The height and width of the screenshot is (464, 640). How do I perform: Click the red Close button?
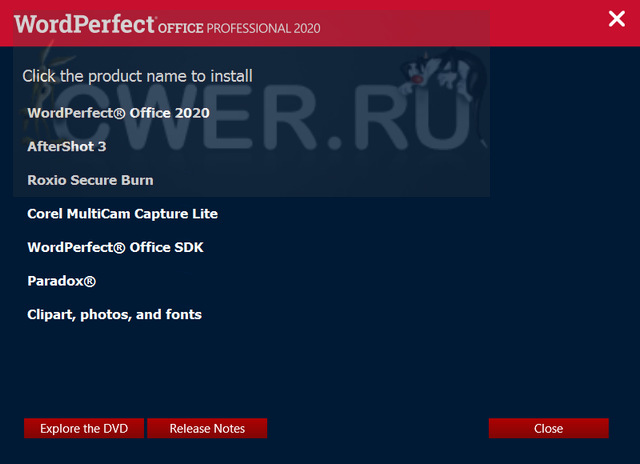549,428
